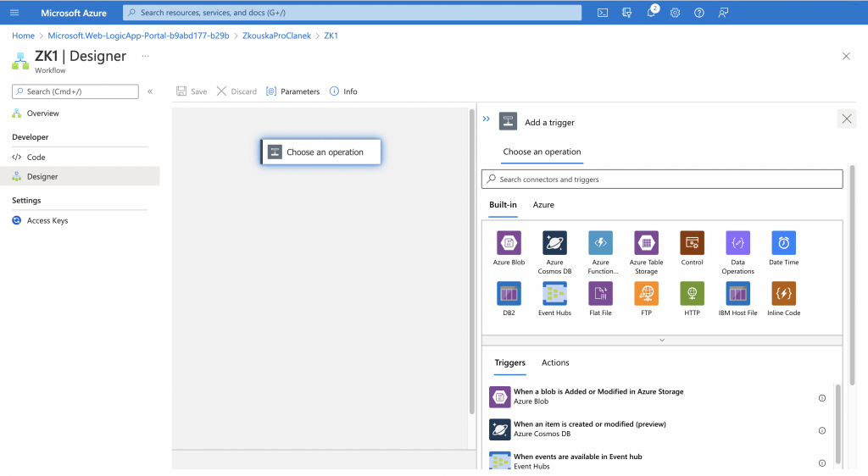Expand the connectors list chevron
Viewport: 868px width, 476px height.
[x=662, y=340]
